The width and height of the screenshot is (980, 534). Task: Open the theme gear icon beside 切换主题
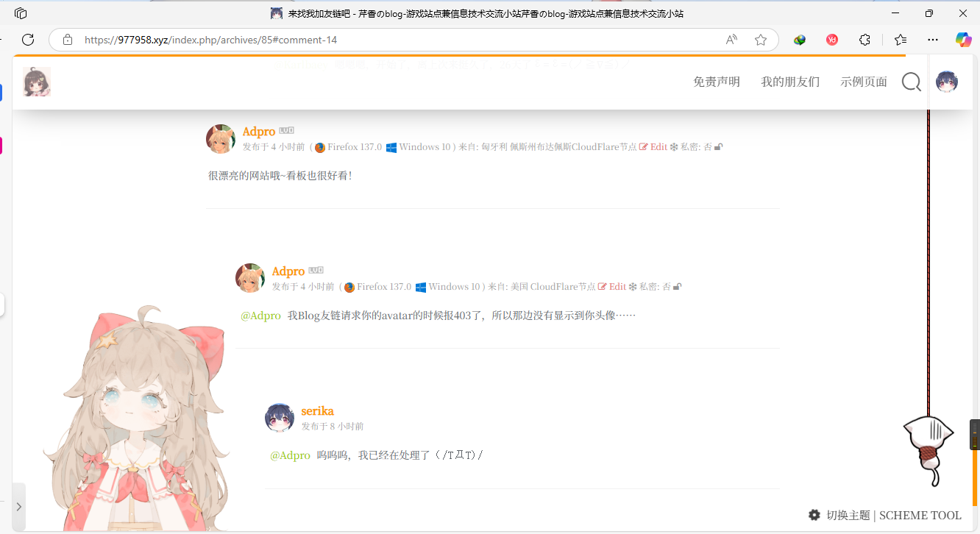coord(814,515)
